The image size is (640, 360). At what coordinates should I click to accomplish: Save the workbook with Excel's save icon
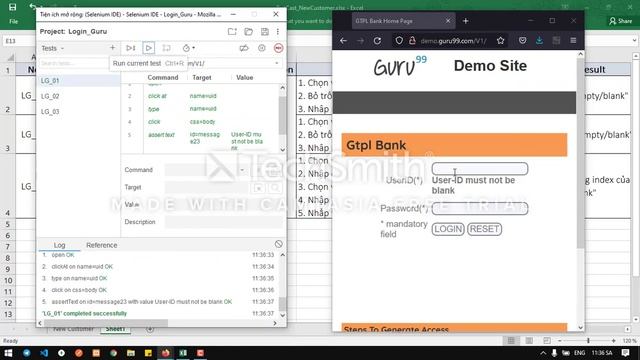[13, 7]
